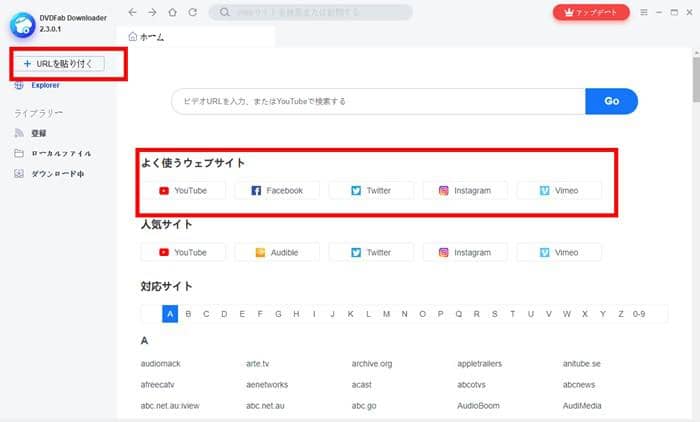
Task: Open 登録 subscriptions in sidebar
Action: pyautogui.click(x=37, y=132)
